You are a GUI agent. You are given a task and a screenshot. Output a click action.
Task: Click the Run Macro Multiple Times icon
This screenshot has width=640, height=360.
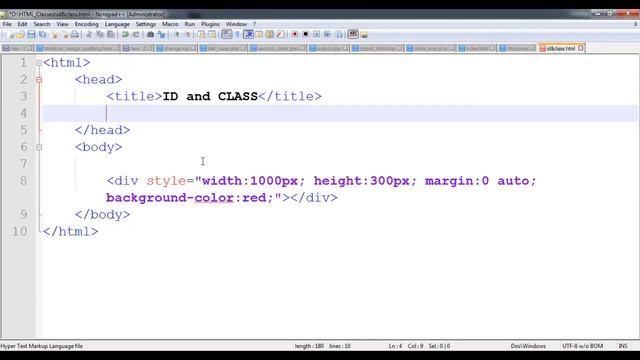[327, 35]
